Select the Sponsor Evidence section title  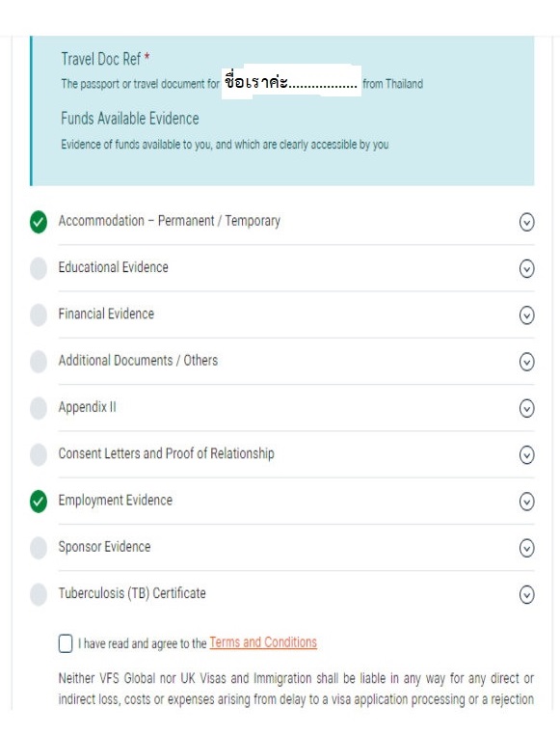[x=104, y=547]
